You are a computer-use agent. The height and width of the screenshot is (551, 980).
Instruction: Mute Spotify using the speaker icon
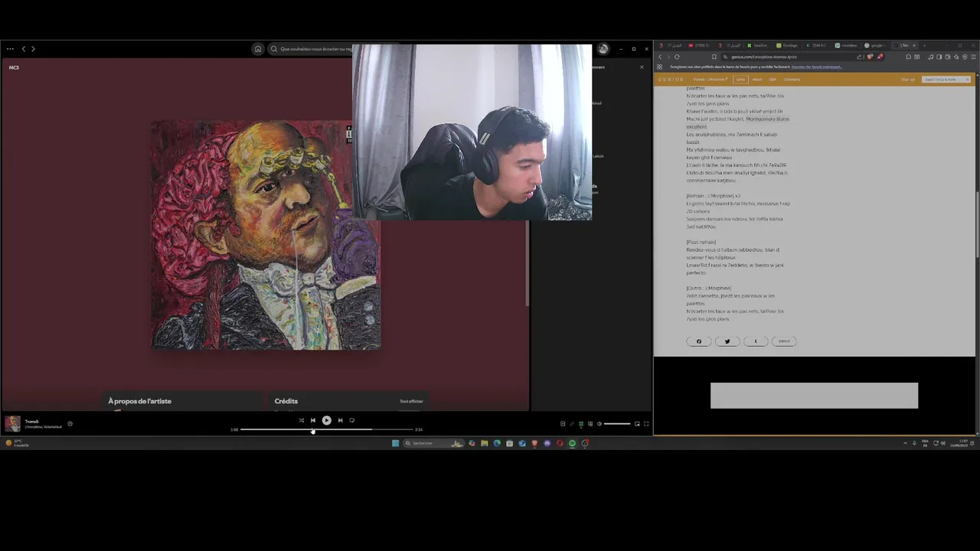(x=599, y=424)
